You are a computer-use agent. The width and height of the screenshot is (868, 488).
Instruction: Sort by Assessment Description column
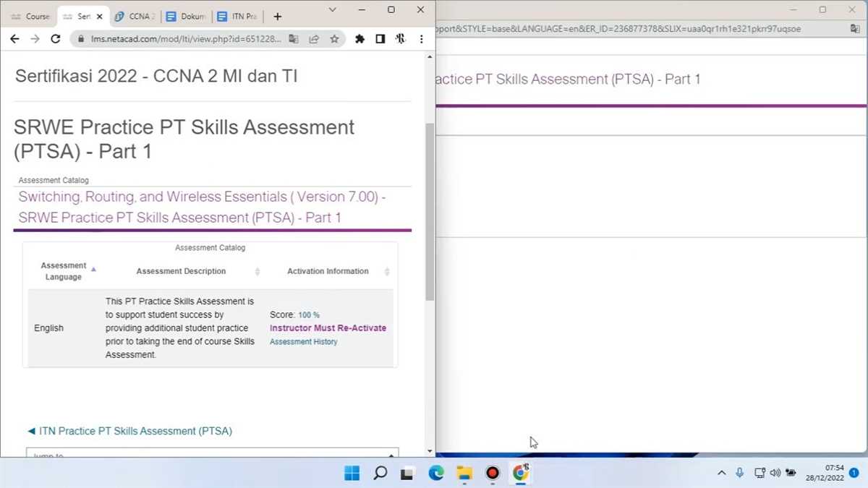(257, 272)
